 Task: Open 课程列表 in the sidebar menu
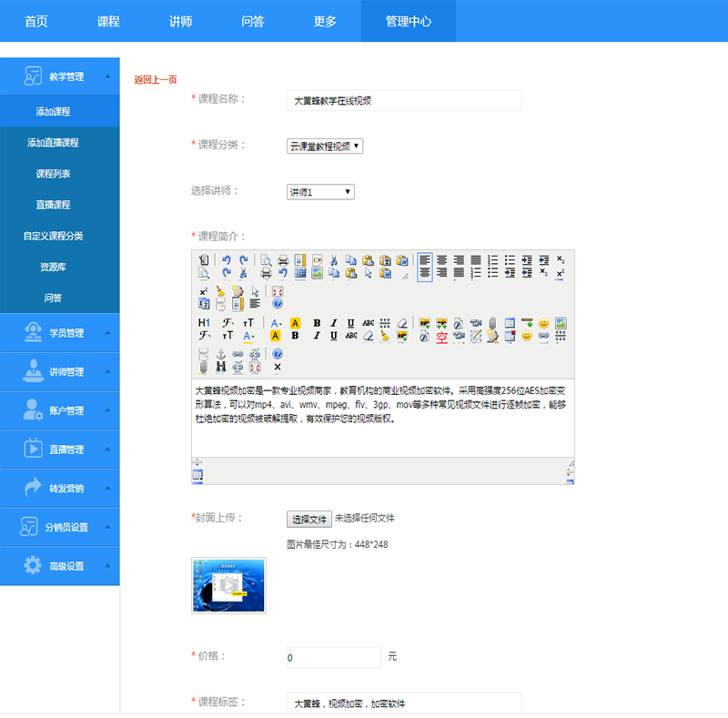53,174
